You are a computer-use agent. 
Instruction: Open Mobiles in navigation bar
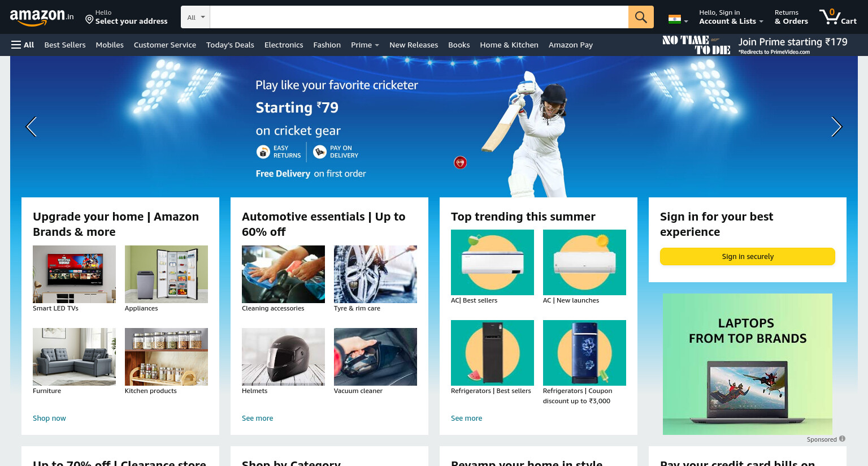(110, 45)
